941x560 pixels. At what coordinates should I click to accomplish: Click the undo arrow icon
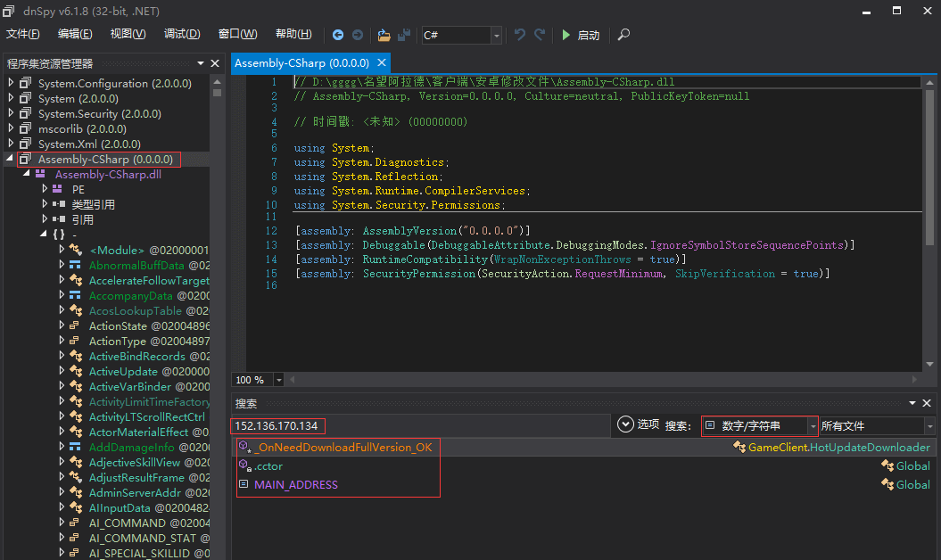(520, 35)
